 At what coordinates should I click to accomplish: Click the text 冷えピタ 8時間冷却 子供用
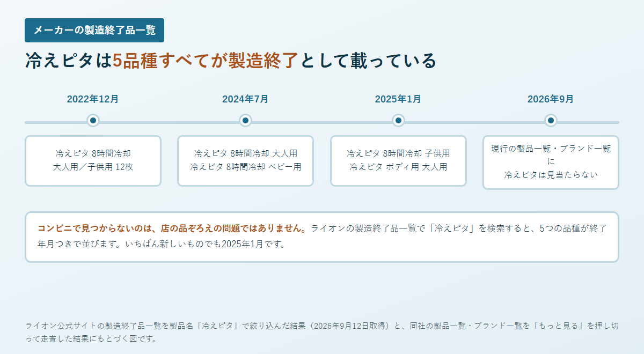click(398, 153)
